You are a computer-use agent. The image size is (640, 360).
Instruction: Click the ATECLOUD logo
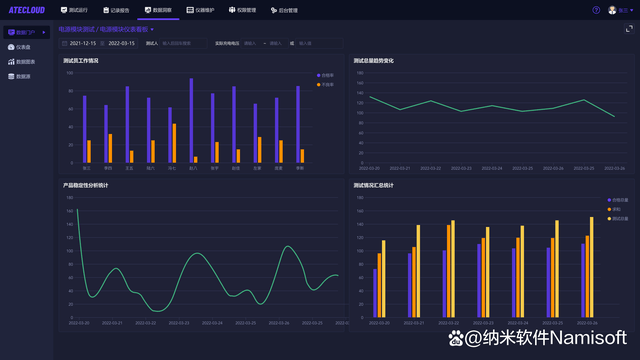27,10
